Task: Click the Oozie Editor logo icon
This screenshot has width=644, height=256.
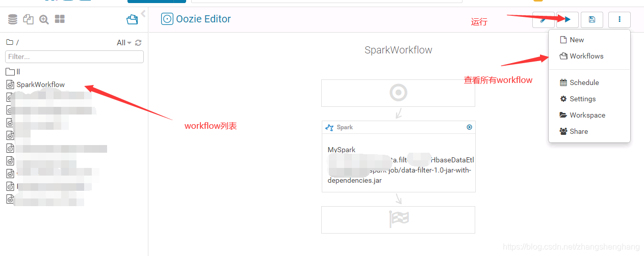Action: tap(167, 19)
